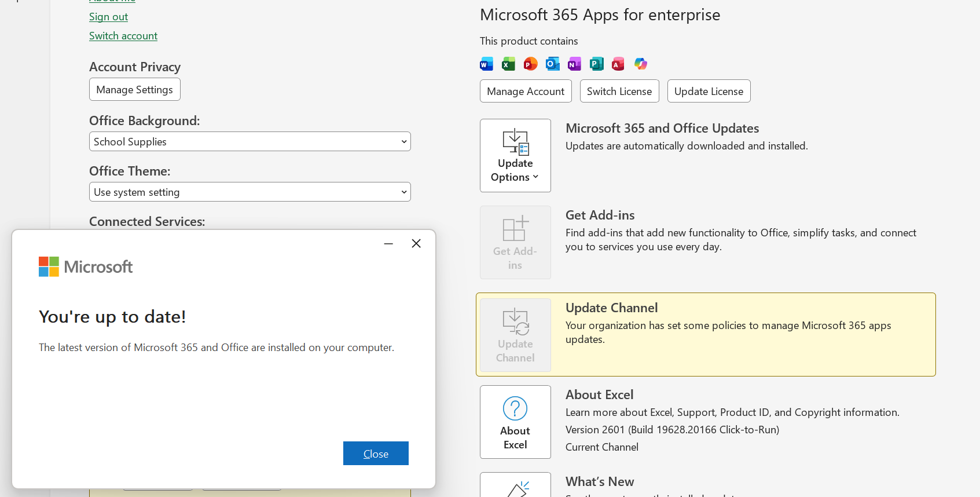Image resolution: width=980 pixels, height=497 pixels.
Task: Click the Access app icon
Action: click(618, 64)
